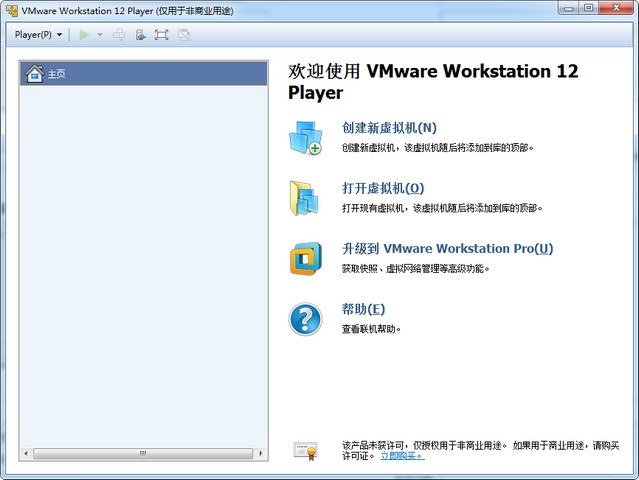Screen dimensions: 639x480
Task: Click the green power on play icon
Action: click(x=84, y=35)
